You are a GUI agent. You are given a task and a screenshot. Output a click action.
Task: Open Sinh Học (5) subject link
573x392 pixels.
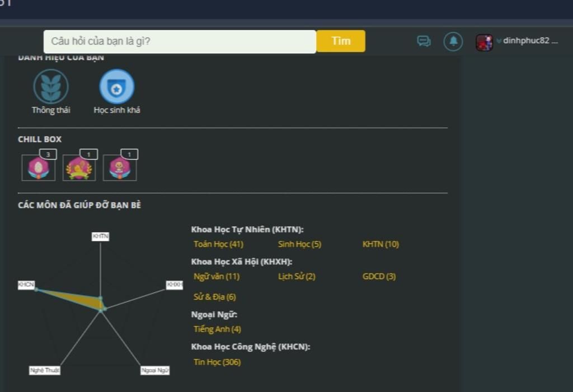point(300,244)
